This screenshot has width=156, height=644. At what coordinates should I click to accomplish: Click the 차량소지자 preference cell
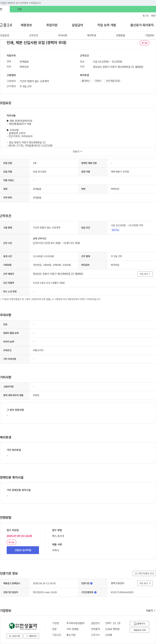pos(38,350)
